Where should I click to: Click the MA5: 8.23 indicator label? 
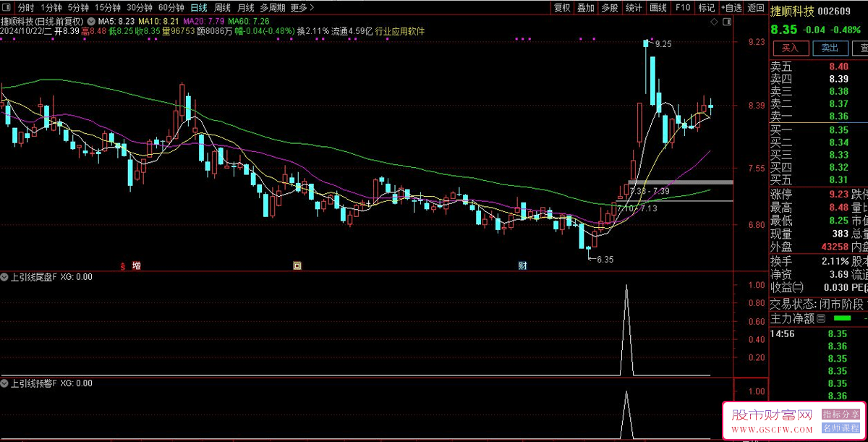click(116, 22)
